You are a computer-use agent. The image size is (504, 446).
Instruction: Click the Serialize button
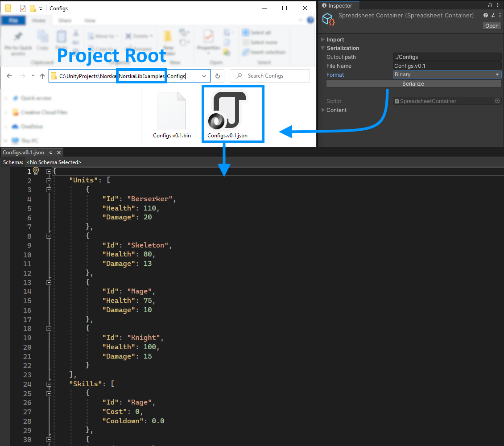413,83
